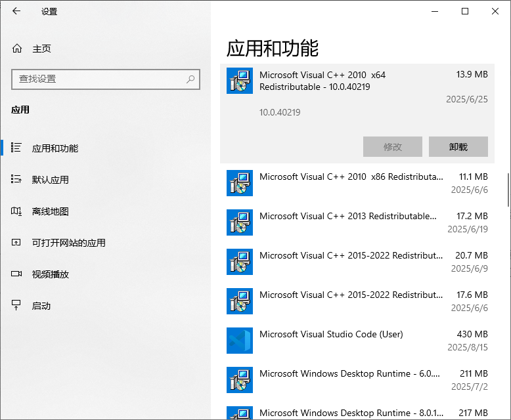Click the 应用和功能 list icon in sidebar
511x420 pixels.
pyautogui.click(x=16, y=148)
